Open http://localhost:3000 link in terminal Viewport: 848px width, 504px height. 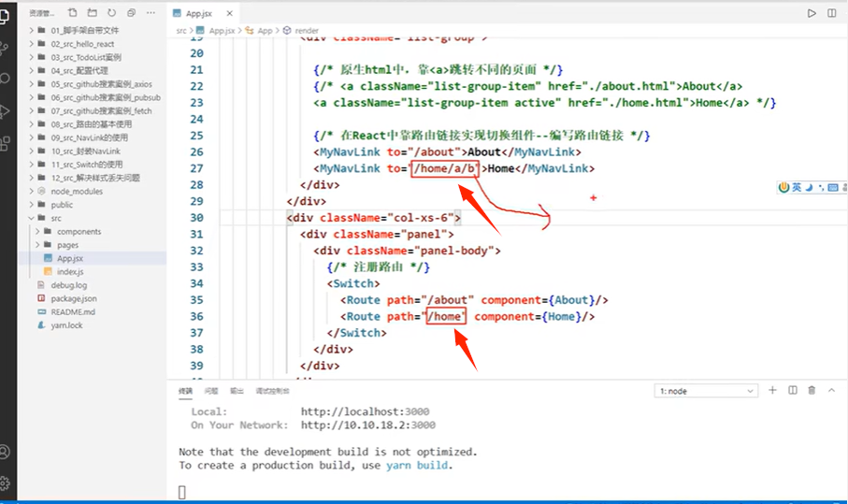pyautogui.click(x=365, y=411)
